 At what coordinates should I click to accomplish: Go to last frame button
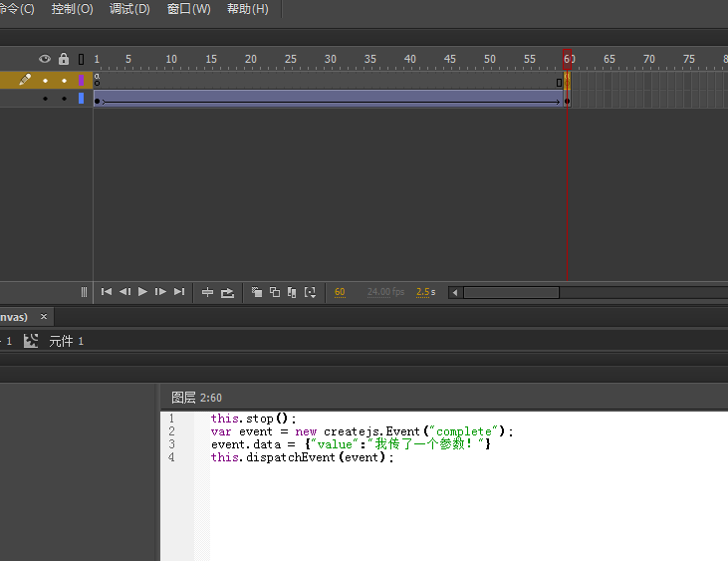(x=179, y=292)
